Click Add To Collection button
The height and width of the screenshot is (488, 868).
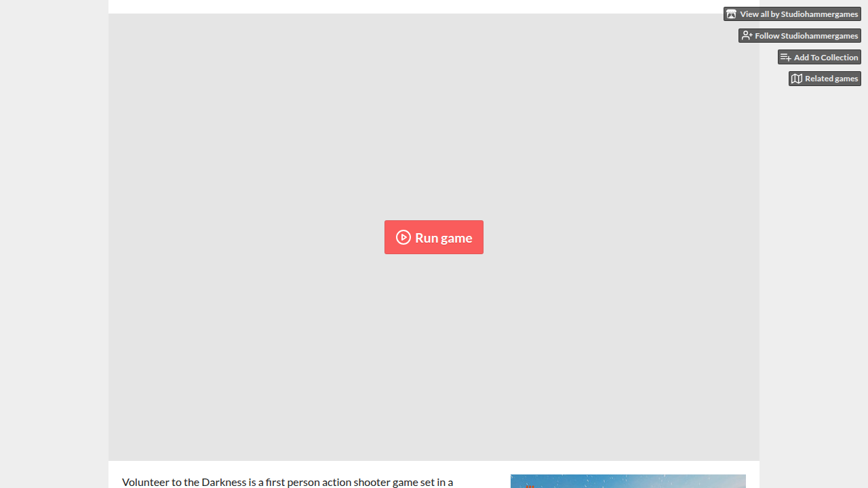click(x=819, y=58)
